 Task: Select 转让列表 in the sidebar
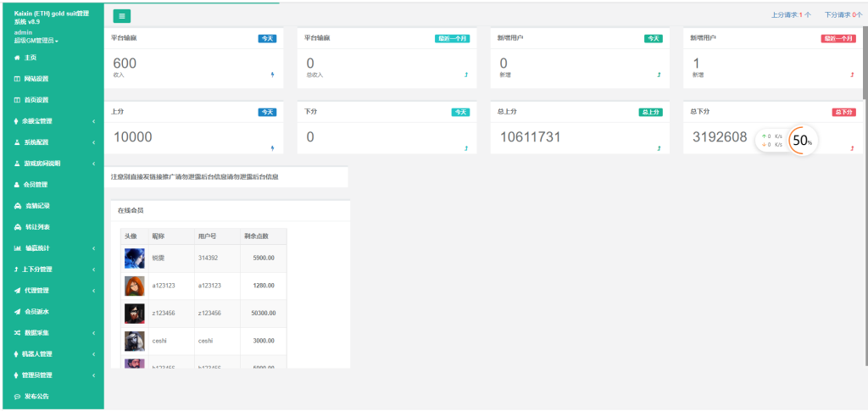pyautogui.click(x=36, y=227)
